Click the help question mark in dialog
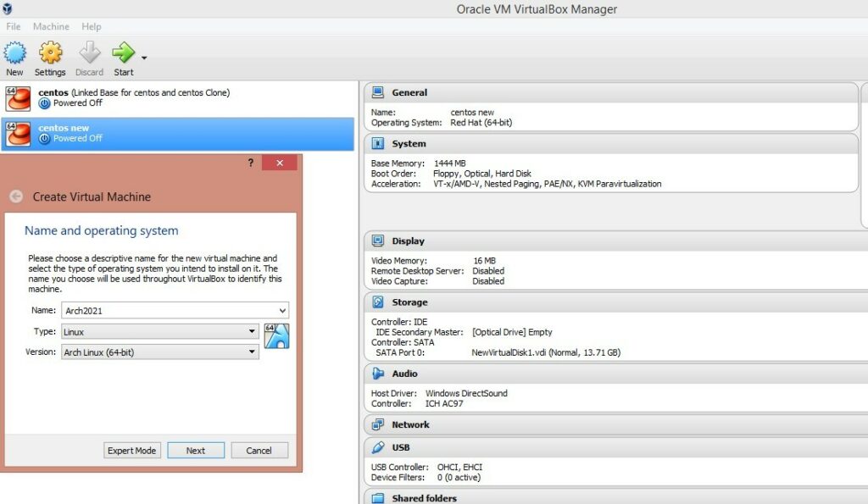The height and width of the screenshot is (504, 868). click(251, 163)
